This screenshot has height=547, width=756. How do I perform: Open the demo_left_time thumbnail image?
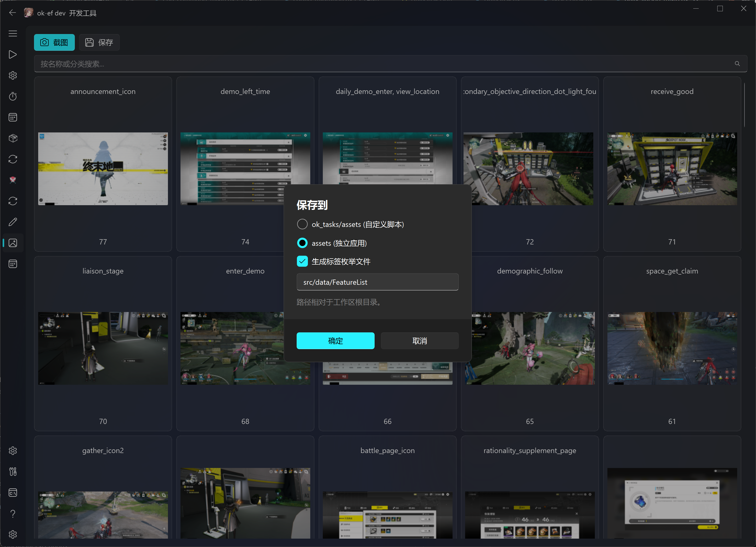(245, 169)
